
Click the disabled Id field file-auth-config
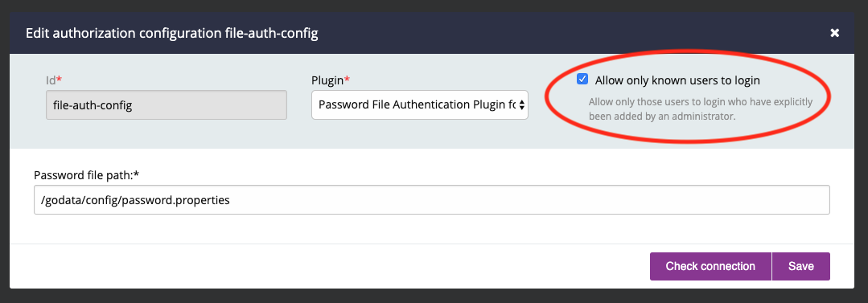pos(166,104)
